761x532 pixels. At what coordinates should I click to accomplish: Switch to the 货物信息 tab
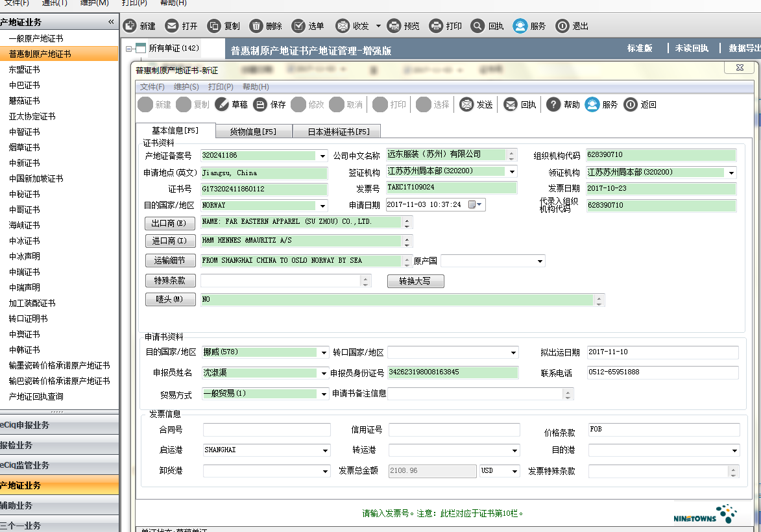253,132
